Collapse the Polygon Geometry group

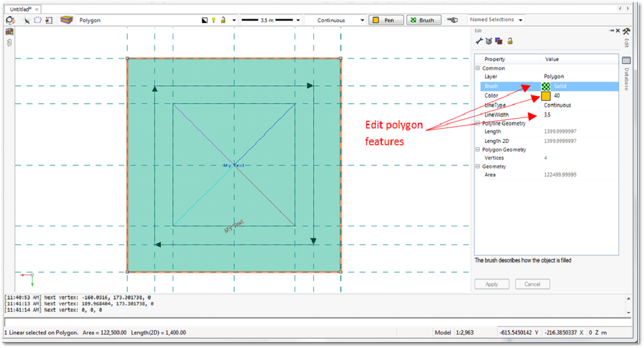point(478,150)
